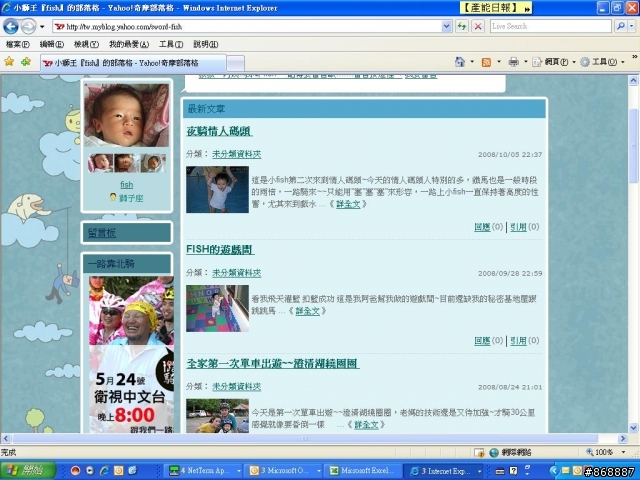The height and width of the screenshot is (480, 640).
Task: Click the vertical scrollbar down arrow
Action: [x=633, y=428]
